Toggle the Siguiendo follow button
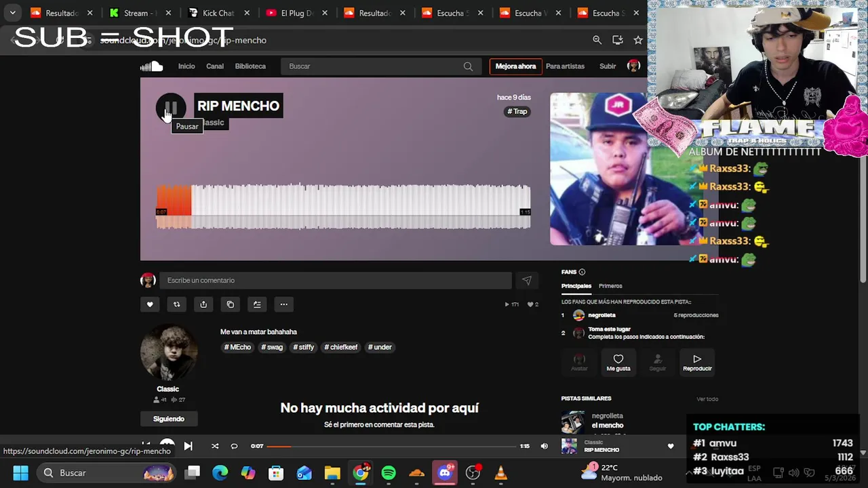The height and width of the screenshot is (488, 868). click(169, 419)
